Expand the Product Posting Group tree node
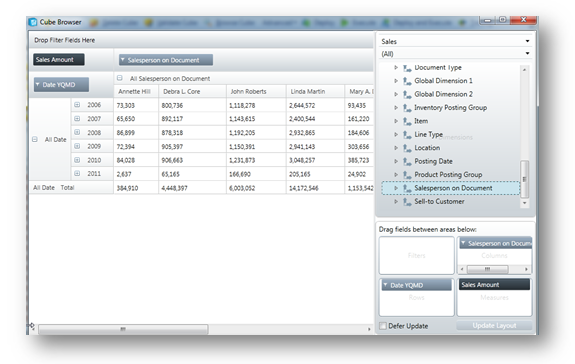 coord(396,174)
